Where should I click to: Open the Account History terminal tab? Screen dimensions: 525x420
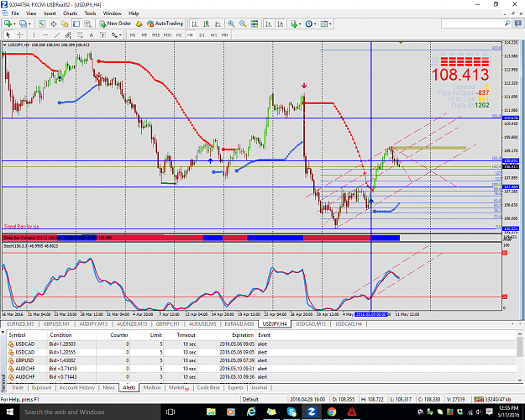point(77,387)
